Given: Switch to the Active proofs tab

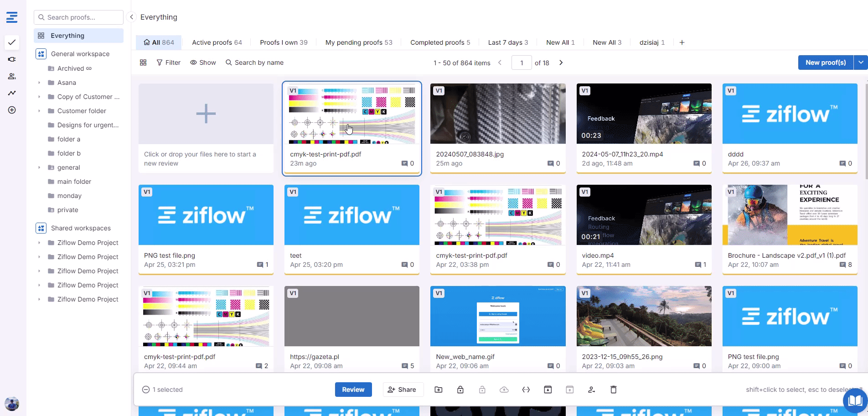Looking at the screenshot, I should pyautogui.click(x=217, y=42).
